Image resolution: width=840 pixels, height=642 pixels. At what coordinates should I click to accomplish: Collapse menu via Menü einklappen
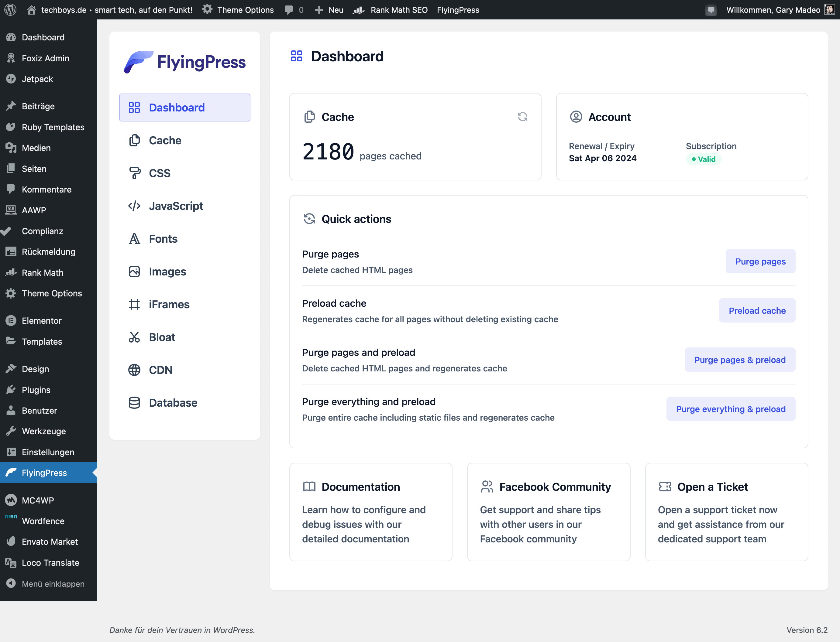(x=49, y=584)
